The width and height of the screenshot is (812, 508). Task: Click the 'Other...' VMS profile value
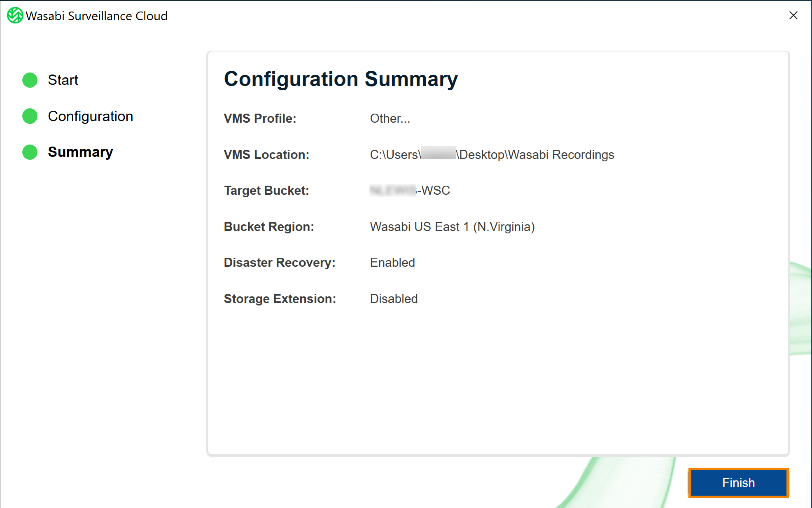point(390,119)
